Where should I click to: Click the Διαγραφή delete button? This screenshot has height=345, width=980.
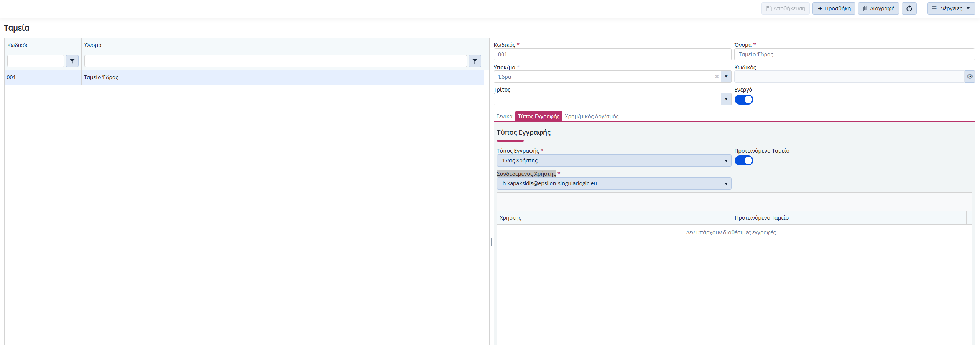click(878, 8)
